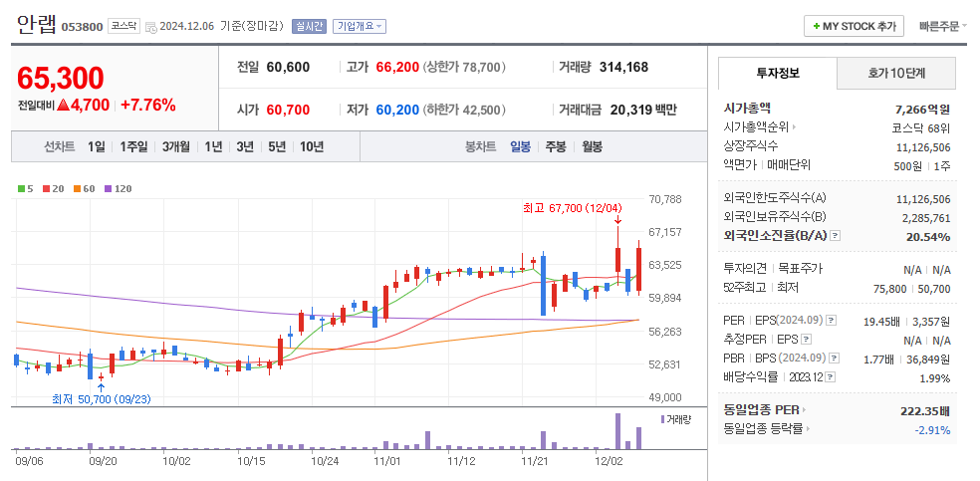This screenshot has width=980, height=481.
Task: Click the 배당수익률 value 1.99%
Action: click(935, 378)
